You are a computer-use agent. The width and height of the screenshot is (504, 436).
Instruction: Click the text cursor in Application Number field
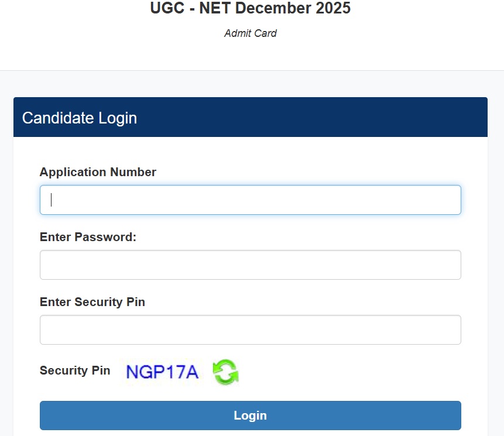pos(52,200)
